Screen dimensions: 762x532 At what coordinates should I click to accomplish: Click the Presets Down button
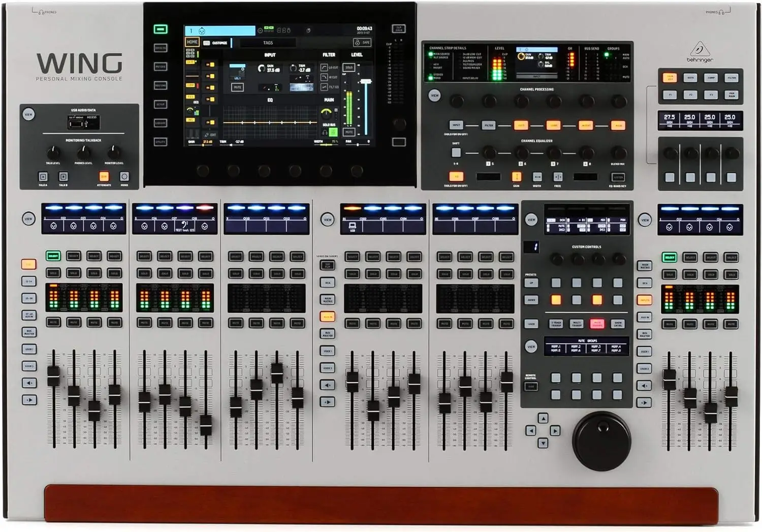(x=531, y=300)
